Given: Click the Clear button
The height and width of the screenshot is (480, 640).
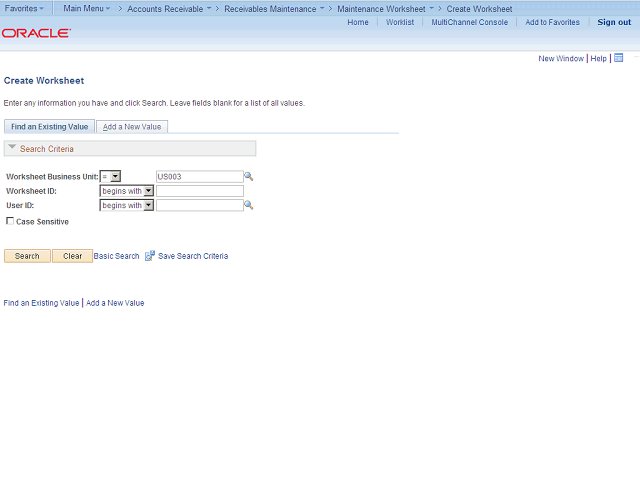Looking at the screenshot, I should 72,256.
